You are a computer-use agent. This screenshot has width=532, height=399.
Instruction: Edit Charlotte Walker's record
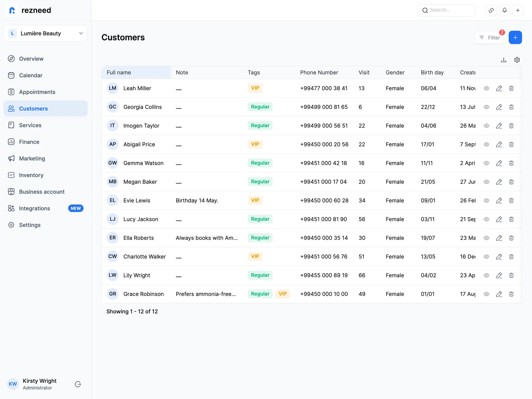coord(499,257)
